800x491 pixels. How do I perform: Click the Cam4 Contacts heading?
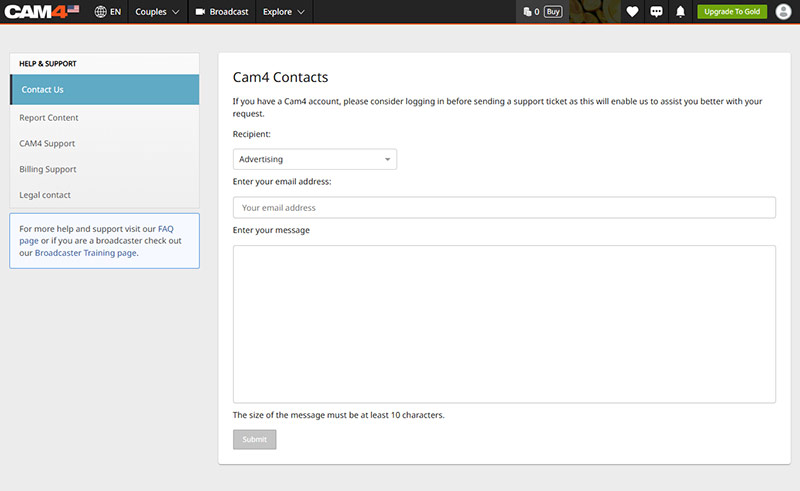point(280,77)
